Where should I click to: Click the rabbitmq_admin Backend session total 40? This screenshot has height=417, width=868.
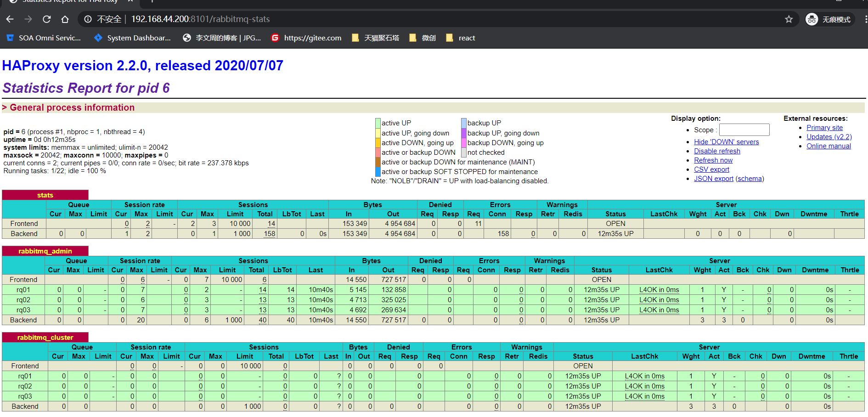click(263, 320)
